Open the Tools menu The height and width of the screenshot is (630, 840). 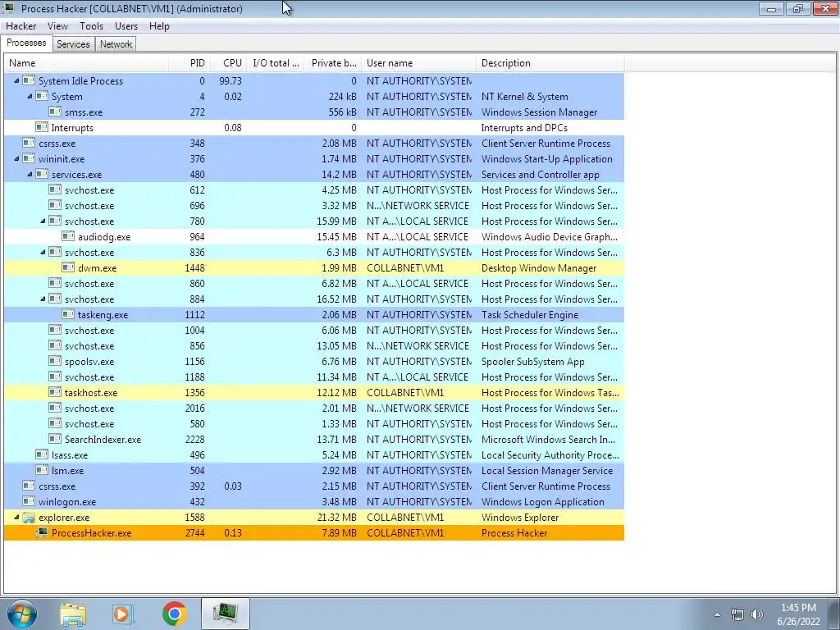pyautogui.click(x=91, y=25)
